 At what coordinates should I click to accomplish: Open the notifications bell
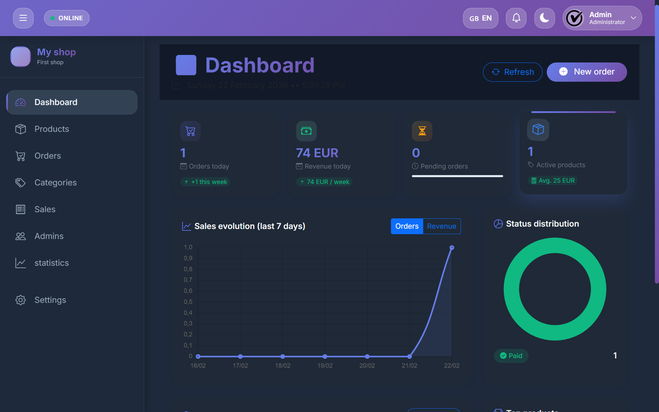(516, 18)
